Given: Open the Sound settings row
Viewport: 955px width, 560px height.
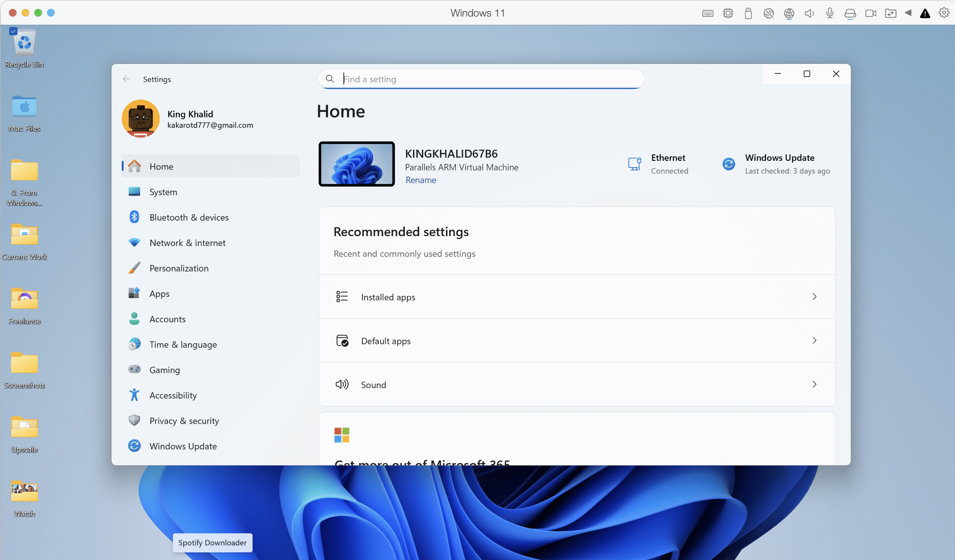Looking at the screenshot, I should 577,384.
